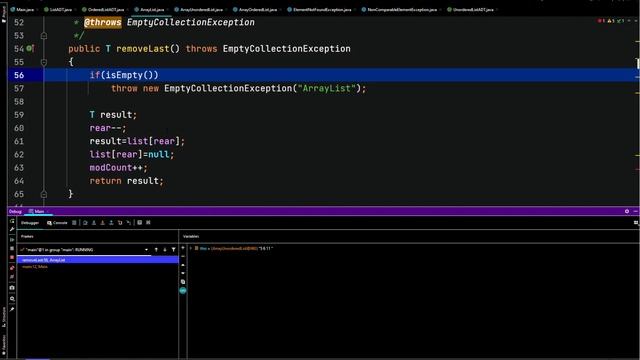Viewport: 640px width, 360px height.
Task: Open Debug panel settings gear
Action: (627, 211)
